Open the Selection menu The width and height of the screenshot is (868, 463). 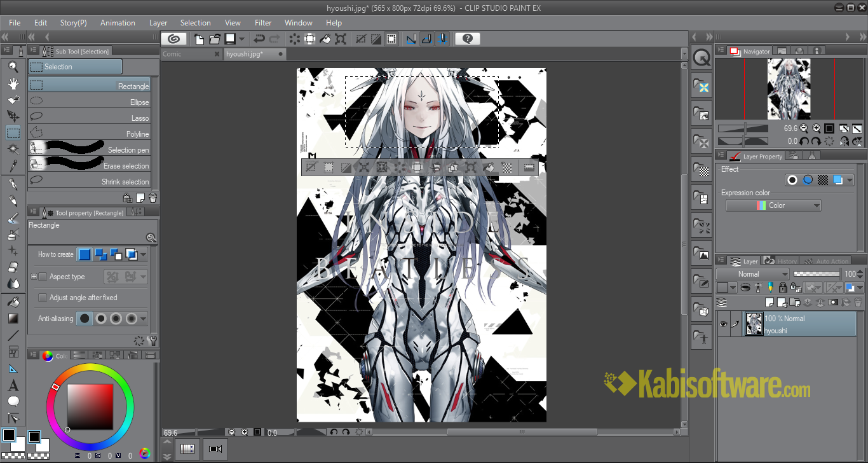click(195, 23)
